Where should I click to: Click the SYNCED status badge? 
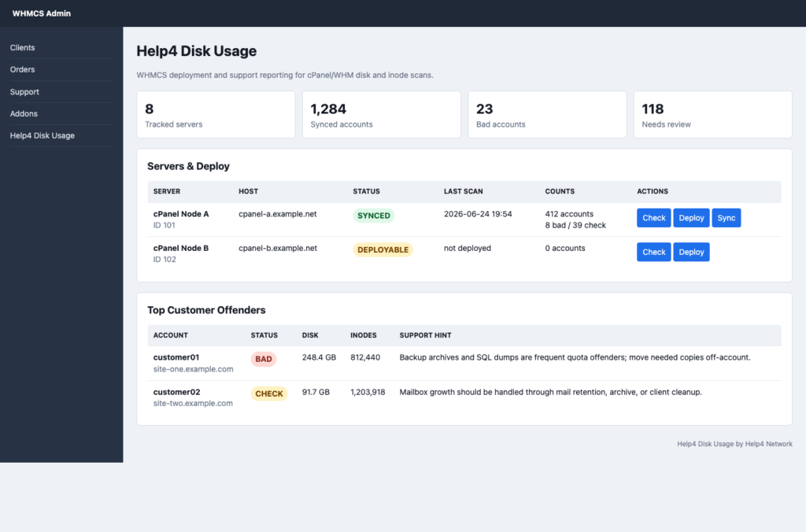pyautogui.click(x=374, y=216)
